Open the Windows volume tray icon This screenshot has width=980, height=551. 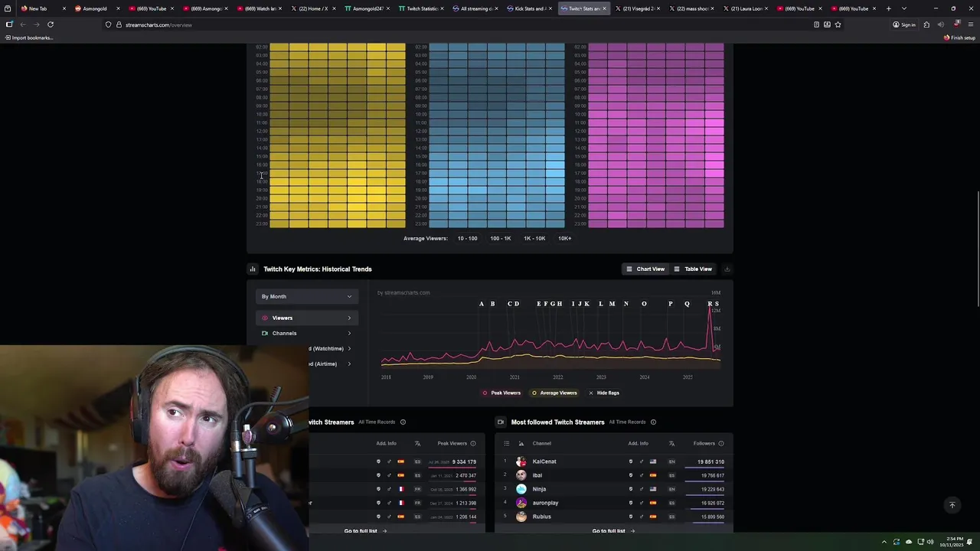(930, 542)
